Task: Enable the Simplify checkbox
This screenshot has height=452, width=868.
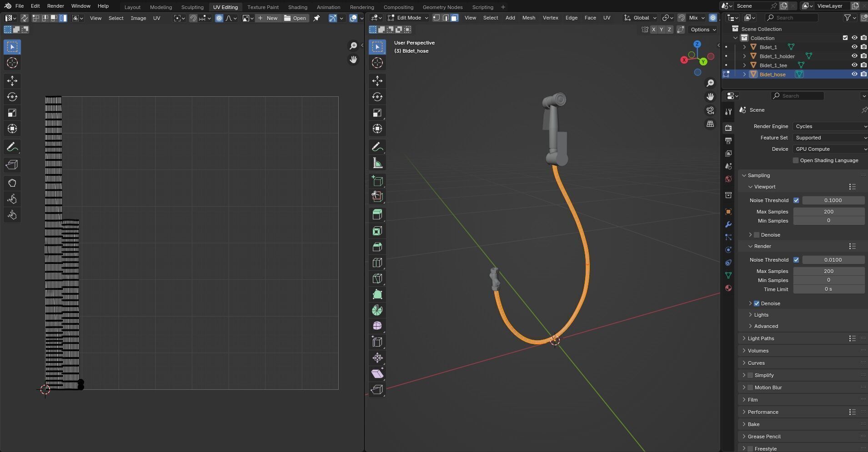Action: point(750,375)
